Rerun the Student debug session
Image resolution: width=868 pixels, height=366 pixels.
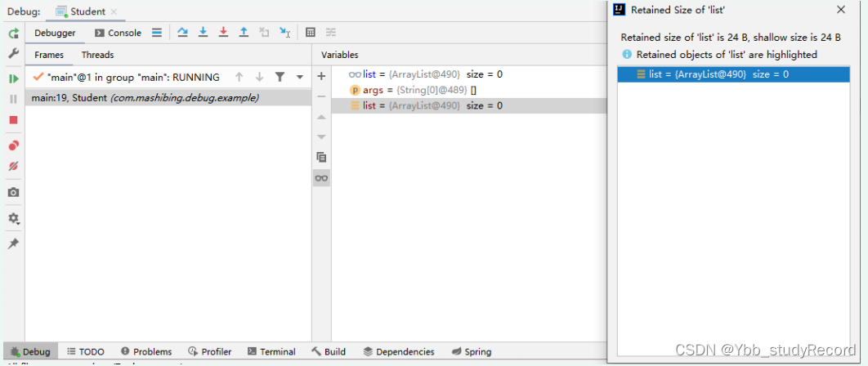click(x=13, y=33)
